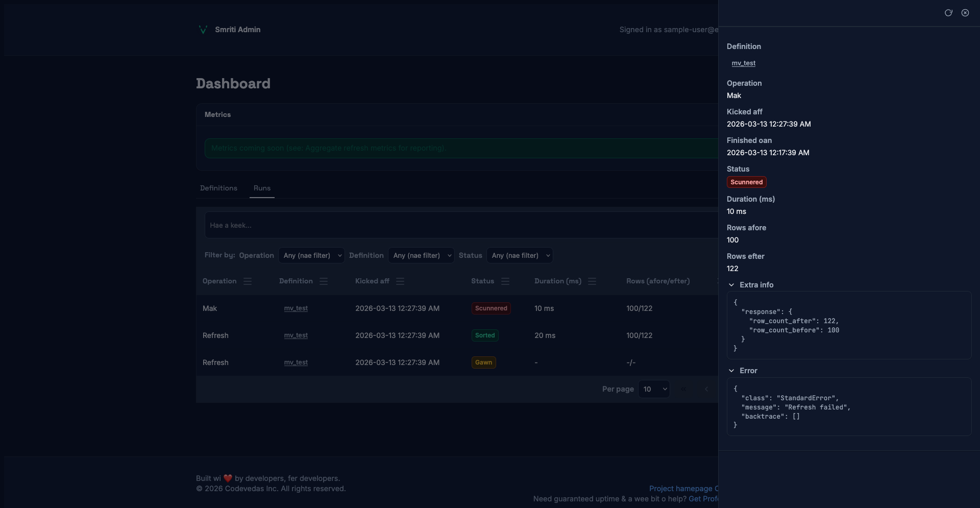This screenshot has height=508, width=980.
Task: Click the Smriti Admin logo icon
Action: [x=203, y=30]
